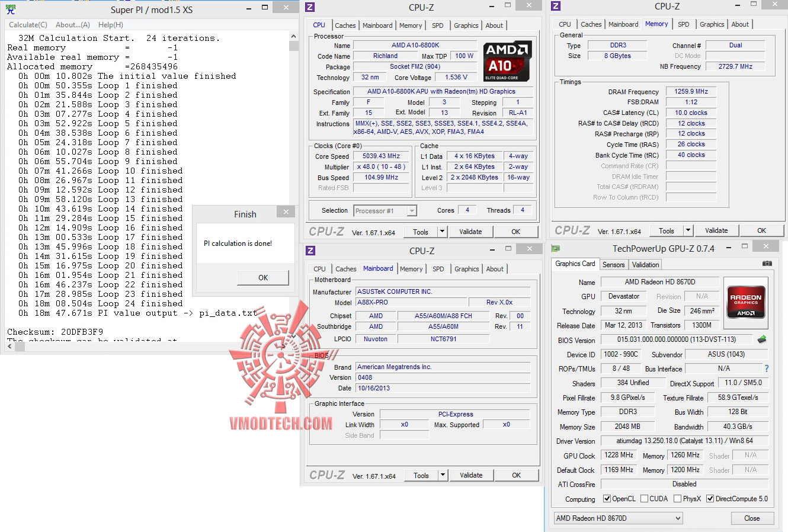Click the Memory Size value 2048 MB
This screenshot has height=532, width=788.
click(627, 427)
